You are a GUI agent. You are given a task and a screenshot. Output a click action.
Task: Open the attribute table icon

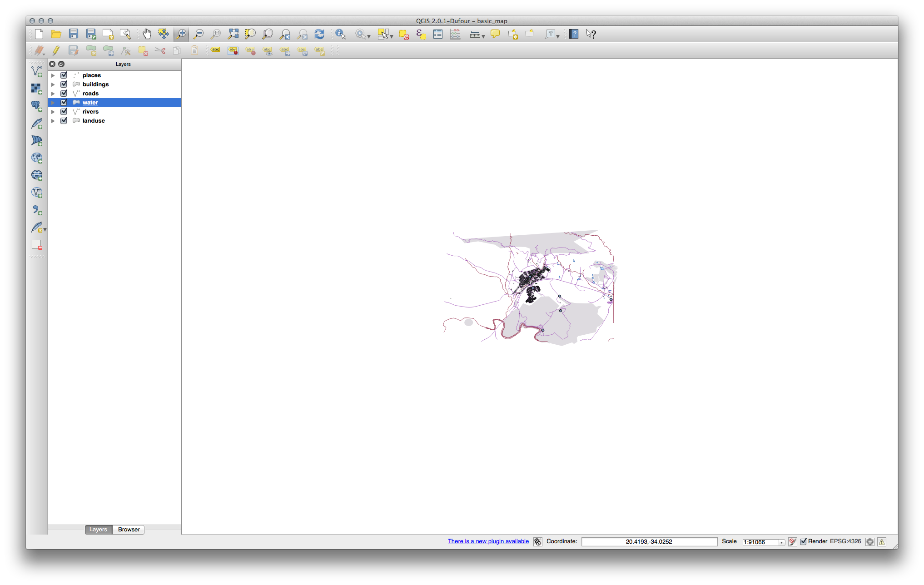(x=438, y=34)
